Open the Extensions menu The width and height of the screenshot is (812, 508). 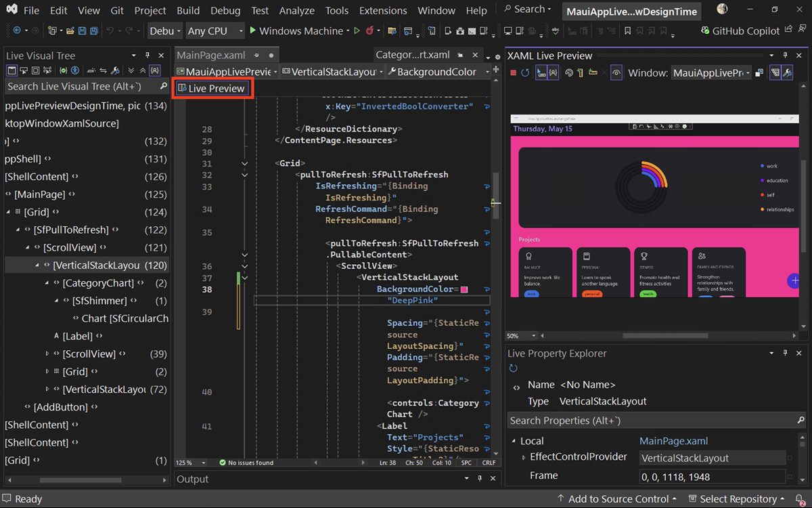coord(382,10)
